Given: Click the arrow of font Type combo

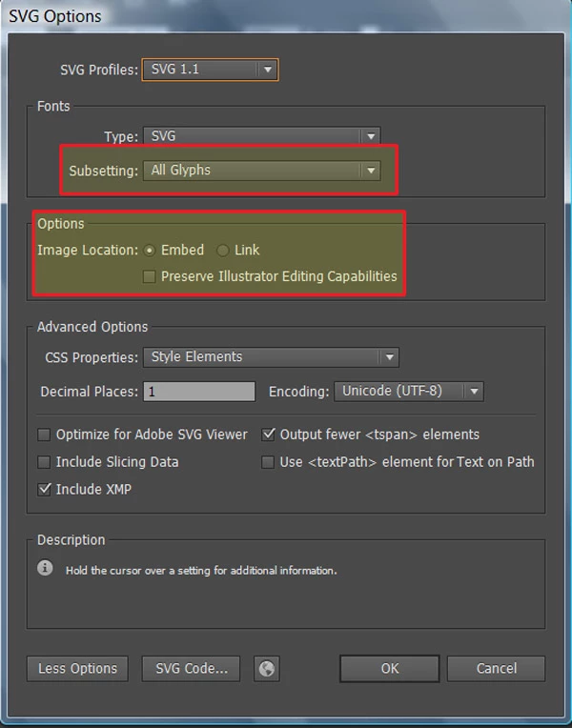Looking at the screenshot, I should coord(371,136).
